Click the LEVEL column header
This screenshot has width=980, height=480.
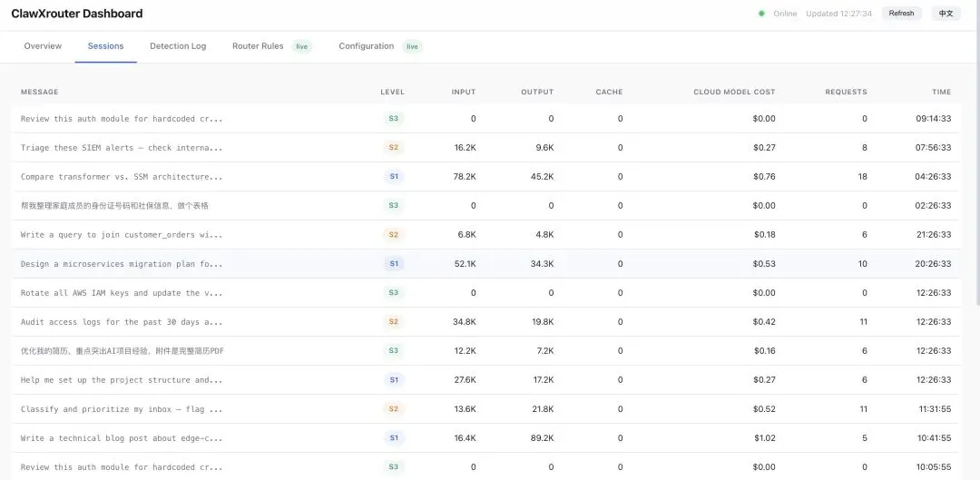(x=393, y=92)
